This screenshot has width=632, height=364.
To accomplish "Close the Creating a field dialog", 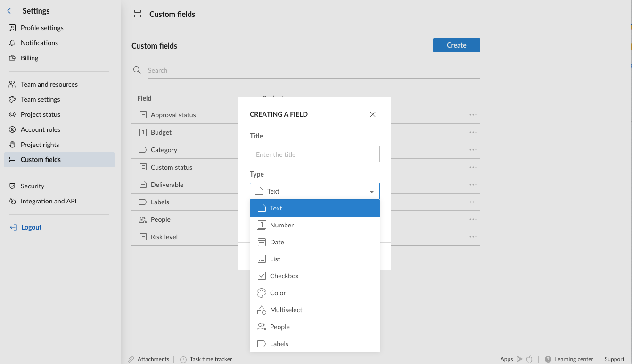I will [x=373, y=114].
